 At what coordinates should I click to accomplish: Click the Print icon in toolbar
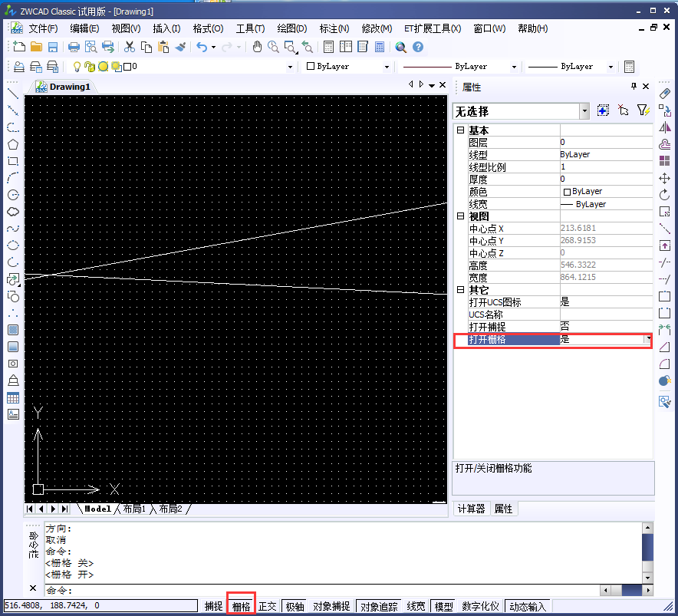(74, 47)
